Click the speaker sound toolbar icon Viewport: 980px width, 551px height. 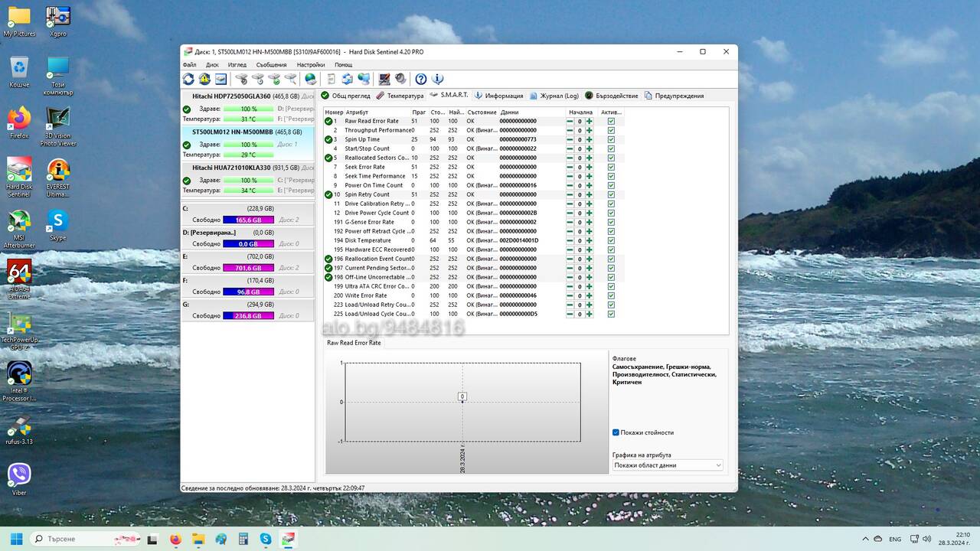pyautogui.click(x=400, y=79)
